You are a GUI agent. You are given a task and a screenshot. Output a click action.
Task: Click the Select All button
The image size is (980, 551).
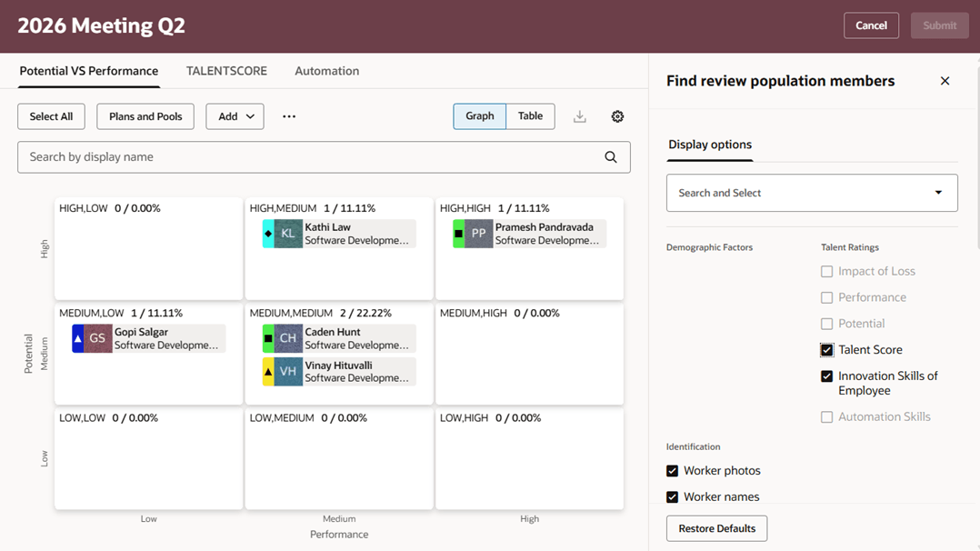click(x=51, y=116)
